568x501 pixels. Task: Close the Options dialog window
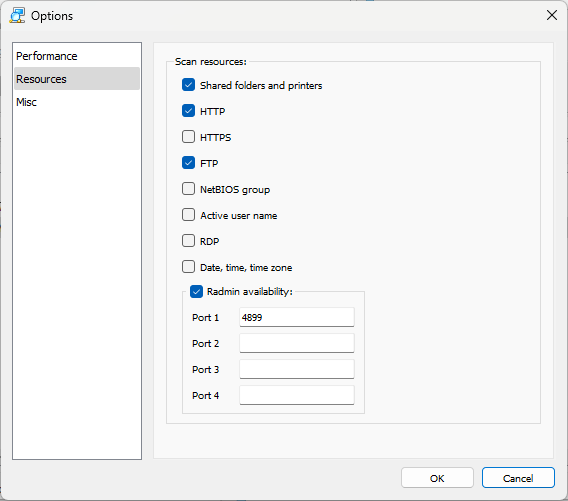coord(551,15)
